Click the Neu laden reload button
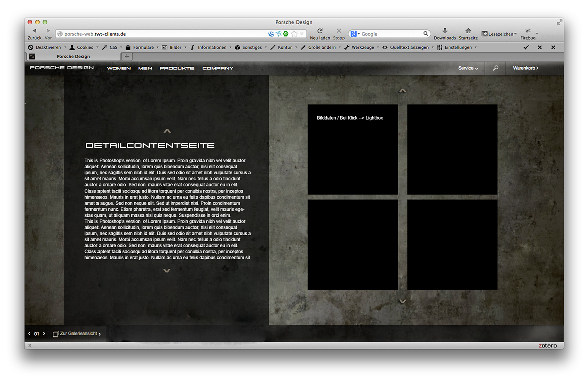The image size is (588, 377). pyautogui.click(x=320, y=31)
